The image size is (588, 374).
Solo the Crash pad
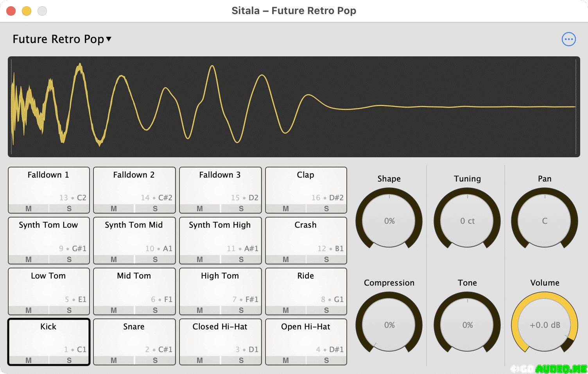tap(326, 259)
